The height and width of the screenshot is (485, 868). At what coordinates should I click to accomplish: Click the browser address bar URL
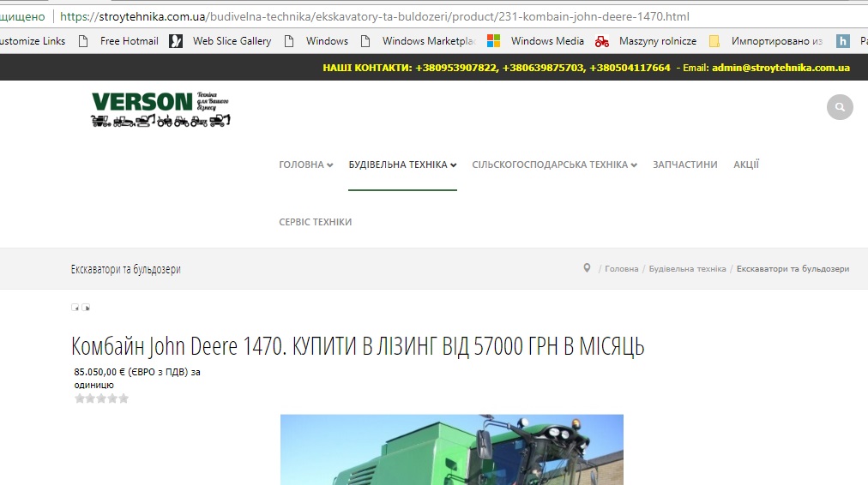pos(374,16)
